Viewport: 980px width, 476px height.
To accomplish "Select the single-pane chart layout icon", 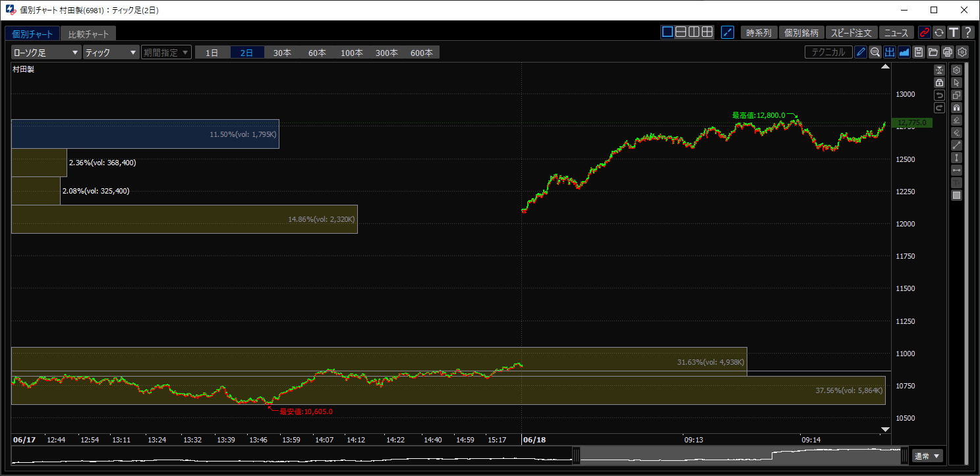I will click(668, 32).
